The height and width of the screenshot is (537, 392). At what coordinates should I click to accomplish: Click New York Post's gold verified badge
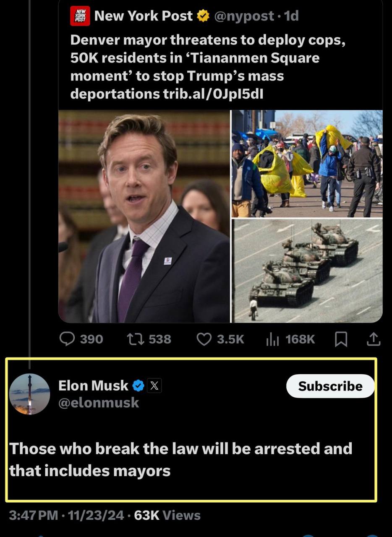coord(203,16)
